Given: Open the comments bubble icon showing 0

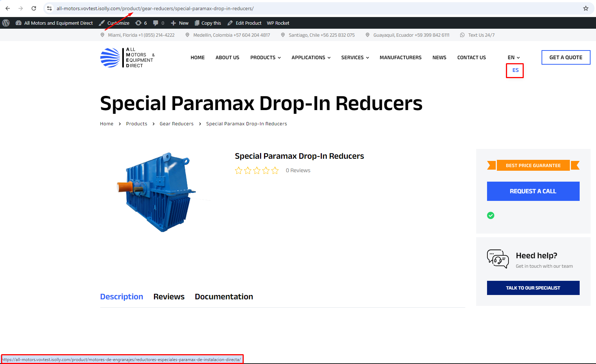Looking at the screenshot, I should pyautogui.click(x=158, y=23).
